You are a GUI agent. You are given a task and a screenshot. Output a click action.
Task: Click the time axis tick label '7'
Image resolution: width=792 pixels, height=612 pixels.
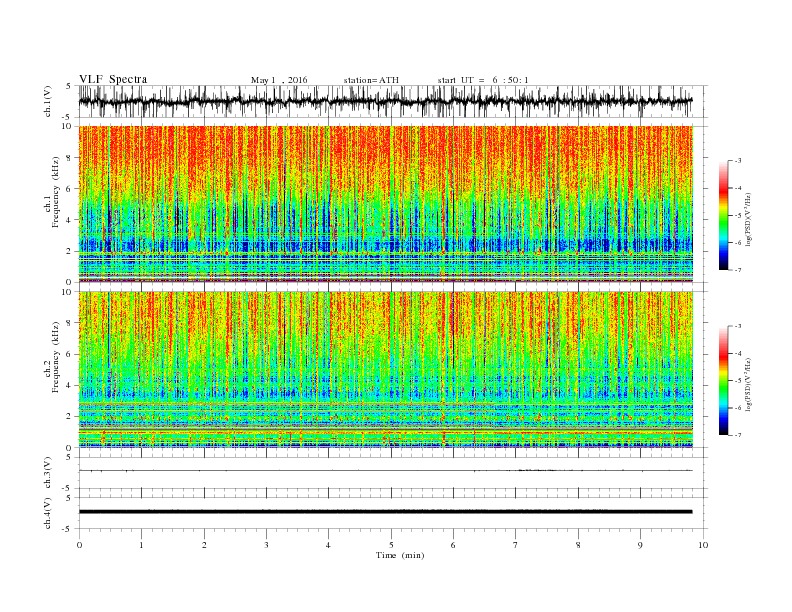point(516,545)
